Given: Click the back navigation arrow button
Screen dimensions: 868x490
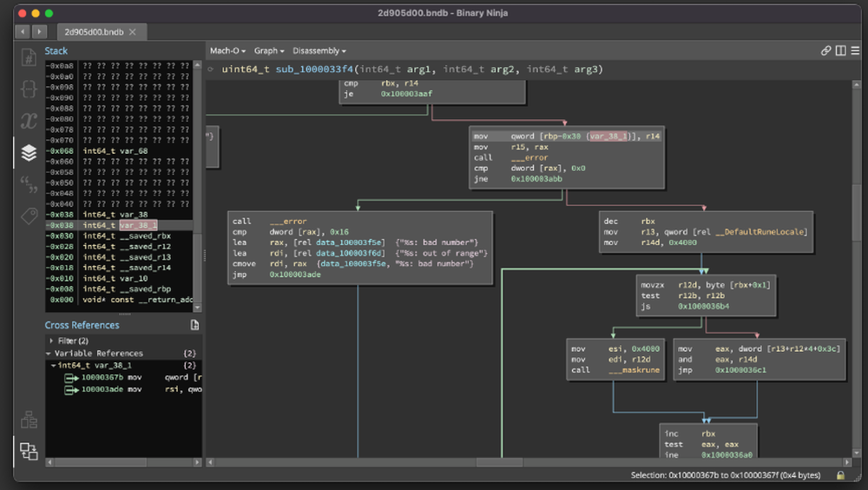Looking at the screenshot, I should coord(23,31).
